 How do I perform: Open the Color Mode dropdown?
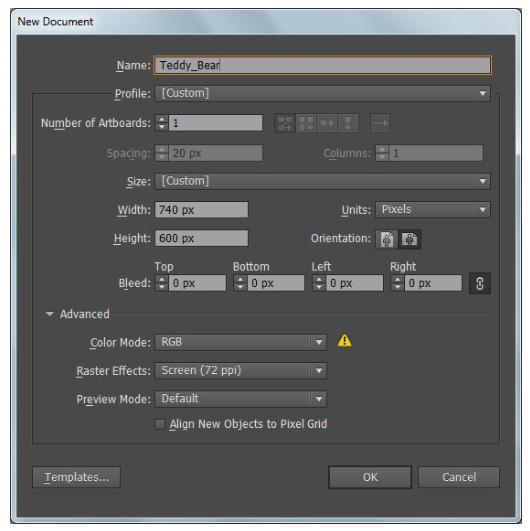point(241,342)
